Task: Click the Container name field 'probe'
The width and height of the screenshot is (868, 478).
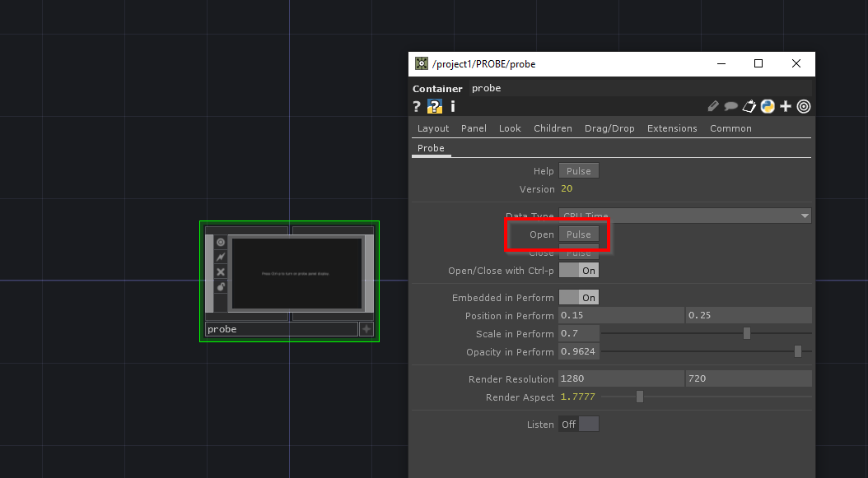Action: pyautogui.click(x=641, y=89)
